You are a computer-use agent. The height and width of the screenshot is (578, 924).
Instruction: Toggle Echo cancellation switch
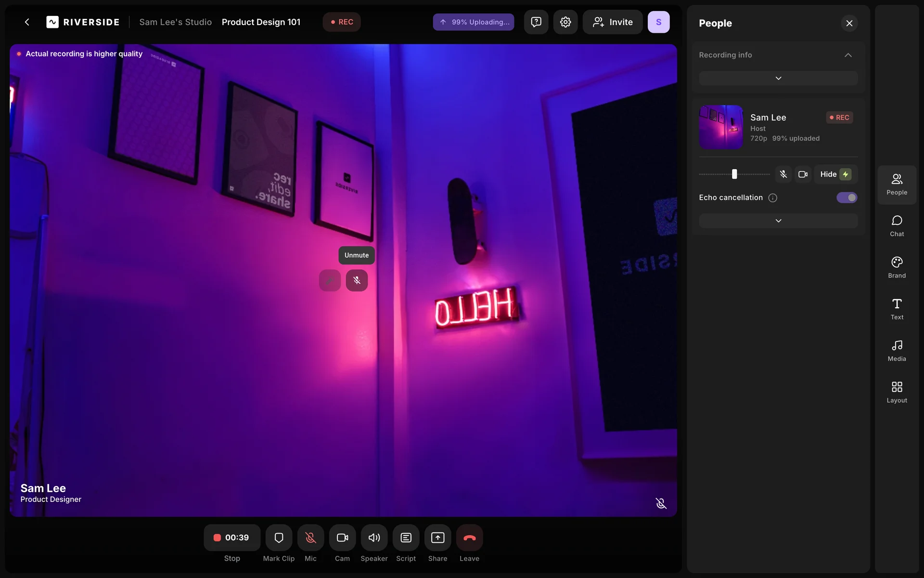pos(847,197)
